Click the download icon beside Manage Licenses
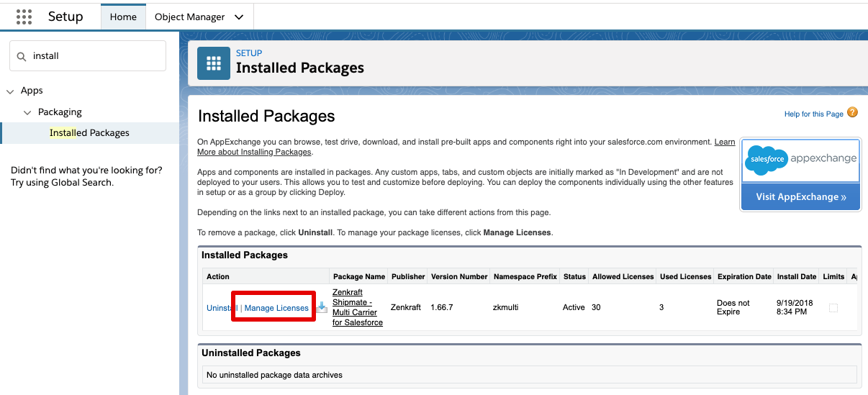Viewport: 868px width, 395px height. coord(322,307)
